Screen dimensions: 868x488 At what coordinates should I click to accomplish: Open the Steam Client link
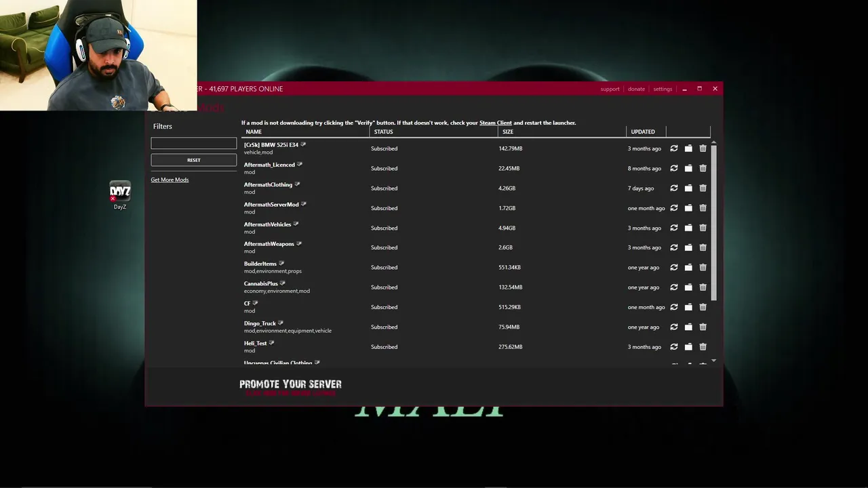tap(496, 123)
